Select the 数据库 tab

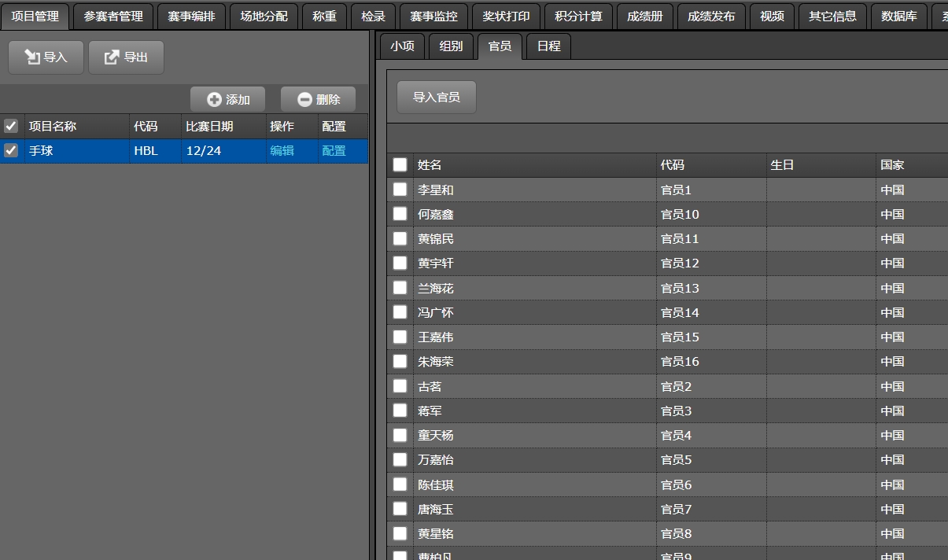[x=898, y=17]
